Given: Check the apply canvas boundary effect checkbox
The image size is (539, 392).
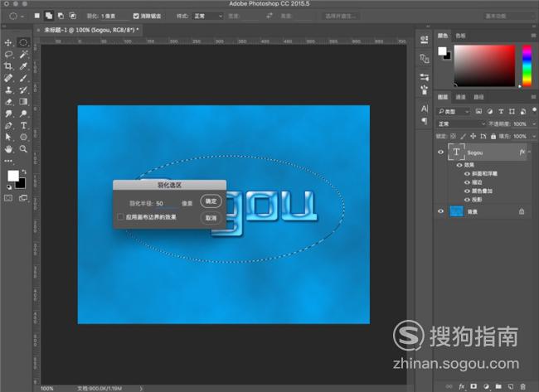Looking at the screenshot, I should [120, 217].
